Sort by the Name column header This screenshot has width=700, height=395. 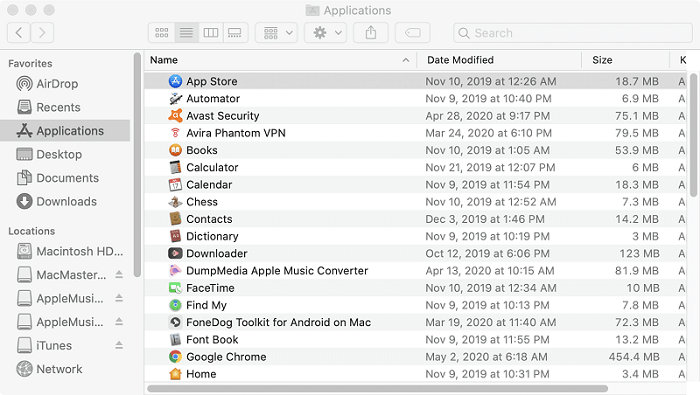click(x=280, y=60)
